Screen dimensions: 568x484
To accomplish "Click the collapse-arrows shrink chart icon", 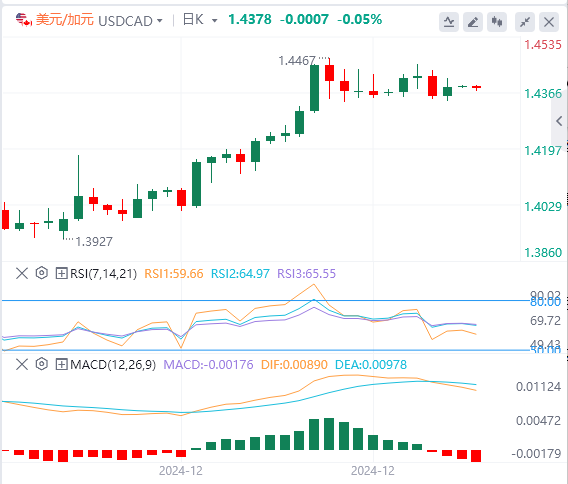I will coord(525,22).
